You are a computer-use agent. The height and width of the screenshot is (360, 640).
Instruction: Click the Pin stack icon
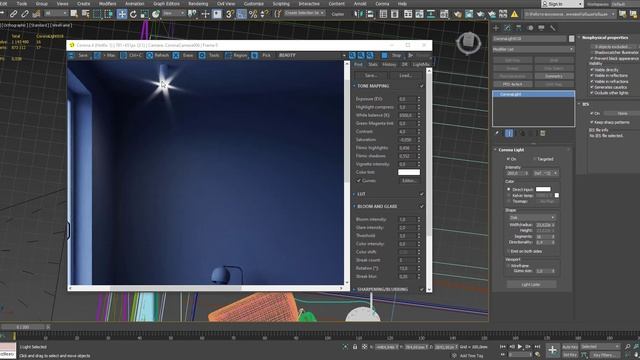pyautogui.click(x=497, y=133)
